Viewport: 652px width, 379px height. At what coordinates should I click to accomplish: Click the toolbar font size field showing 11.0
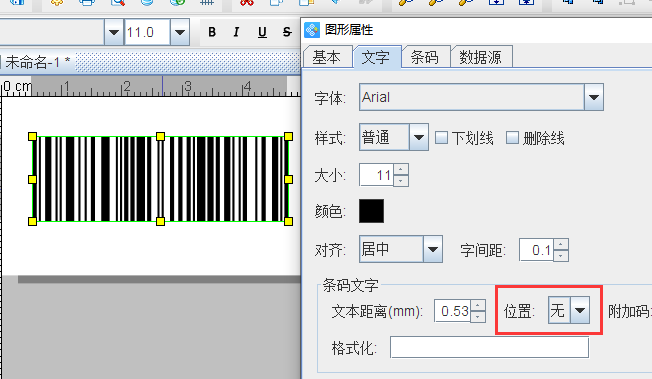(x=147, y=32)
